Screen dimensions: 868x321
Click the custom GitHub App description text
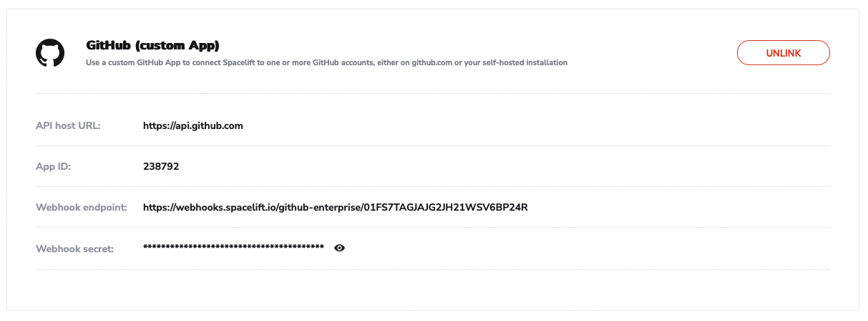coord(326,63)
